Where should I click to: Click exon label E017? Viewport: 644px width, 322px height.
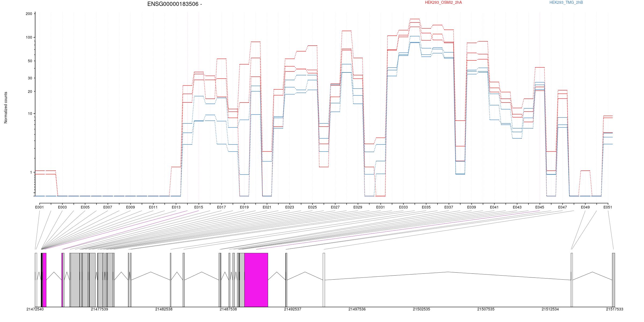click(221, 207)
